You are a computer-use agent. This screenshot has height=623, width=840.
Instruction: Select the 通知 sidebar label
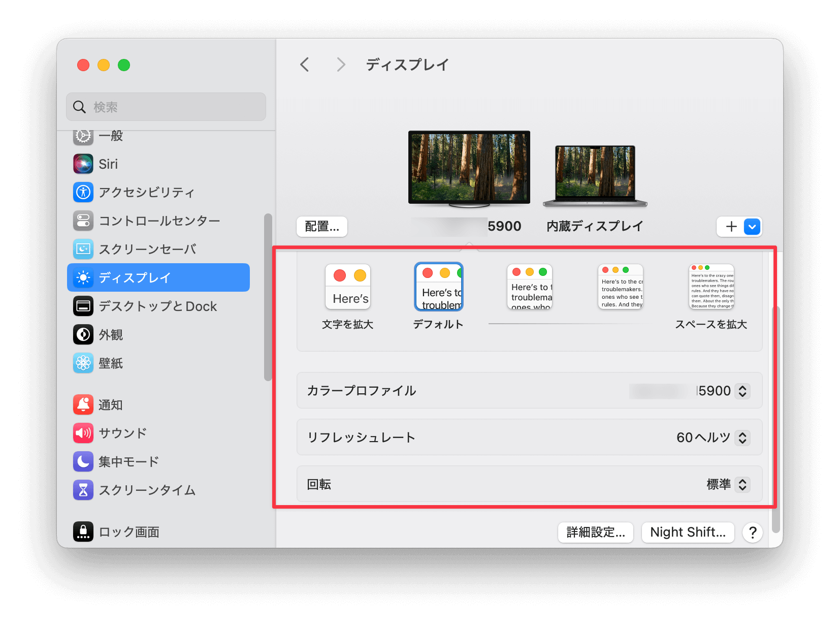tap(111, 404)
